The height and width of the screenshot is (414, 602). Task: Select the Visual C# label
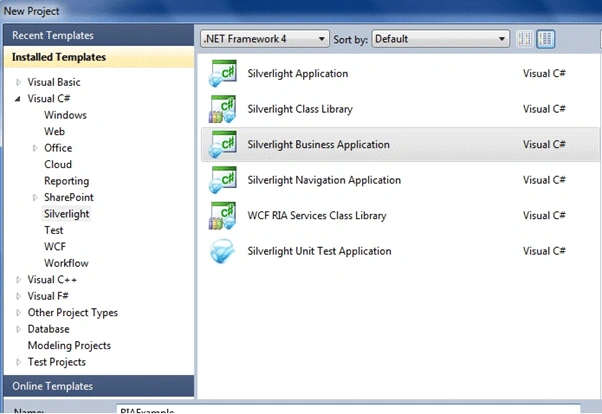(49, 99)
